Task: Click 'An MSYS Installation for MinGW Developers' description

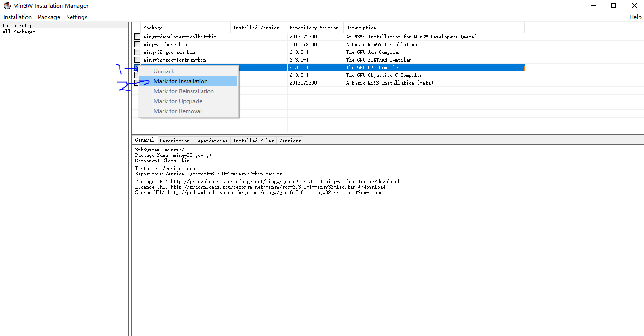Action: (x=411, y=37)
